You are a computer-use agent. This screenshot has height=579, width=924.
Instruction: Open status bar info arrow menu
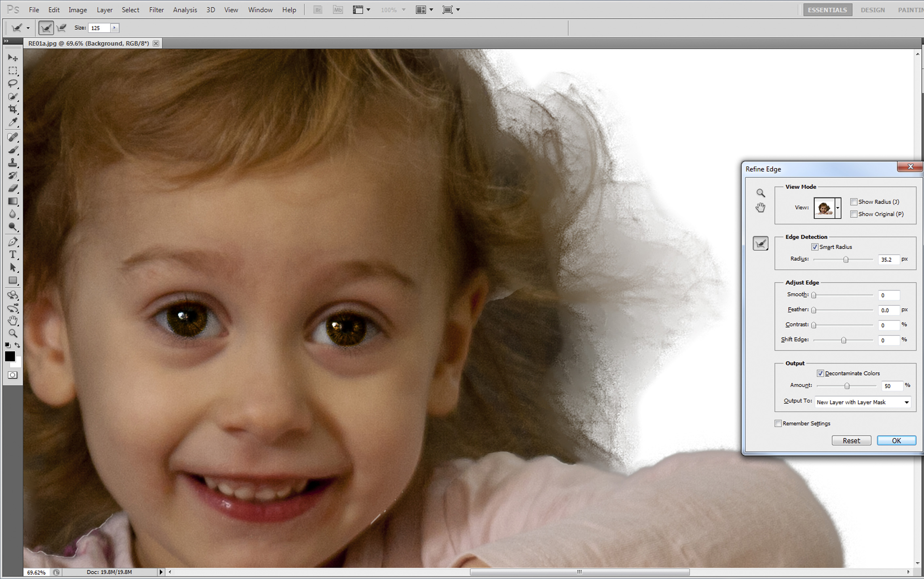click(x=161, y=572)
